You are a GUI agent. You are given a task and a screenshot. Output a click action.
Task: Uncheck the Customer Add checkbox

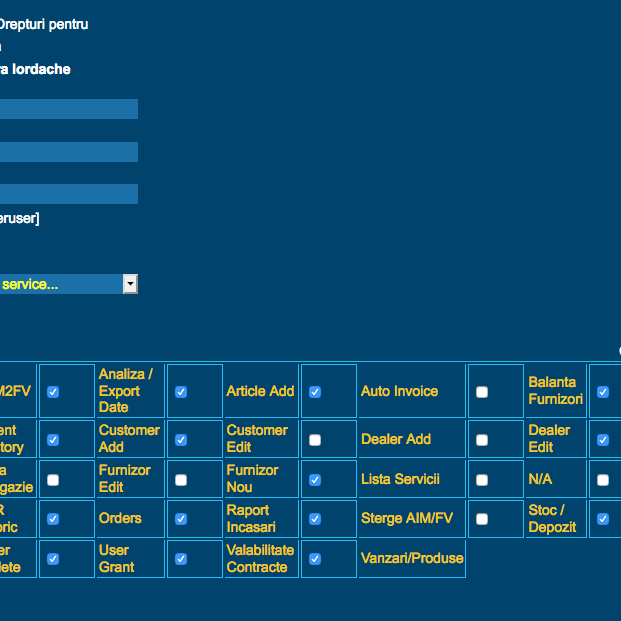[x=181, y=439]
